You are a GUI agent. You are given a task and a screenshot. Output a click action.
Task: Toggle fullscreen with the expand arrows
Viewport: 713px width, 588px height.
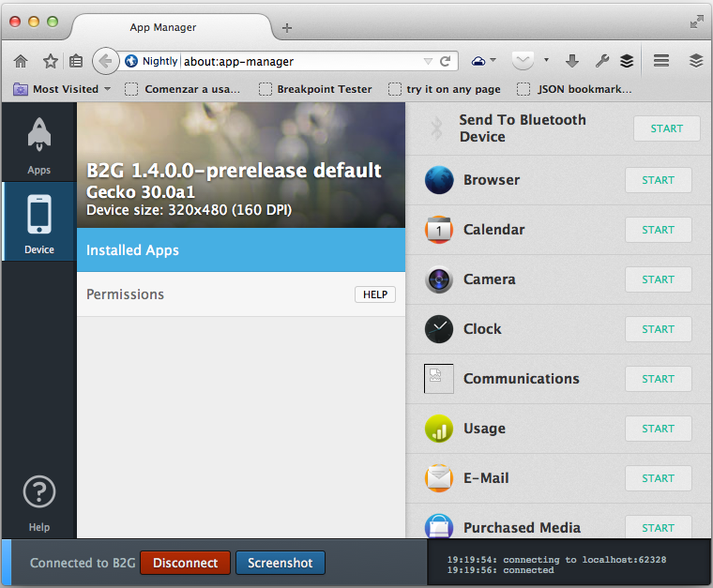697,22
